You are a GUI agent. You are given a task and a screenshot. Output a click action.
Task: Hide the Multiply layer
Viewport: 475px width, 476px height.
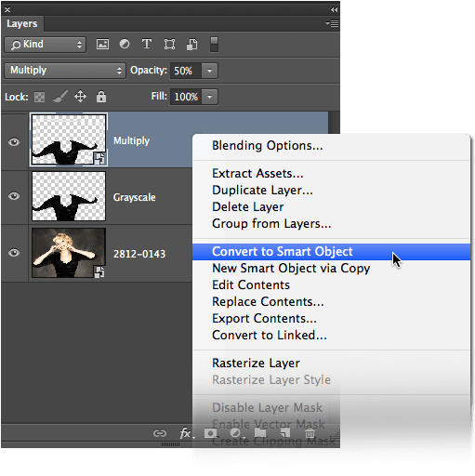[14, 142]
